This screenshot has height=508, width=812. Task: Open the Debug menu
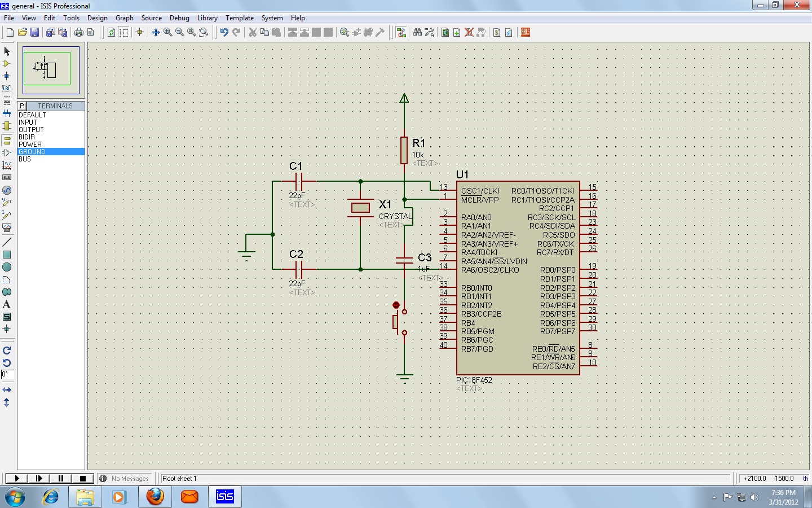point(179,18)
